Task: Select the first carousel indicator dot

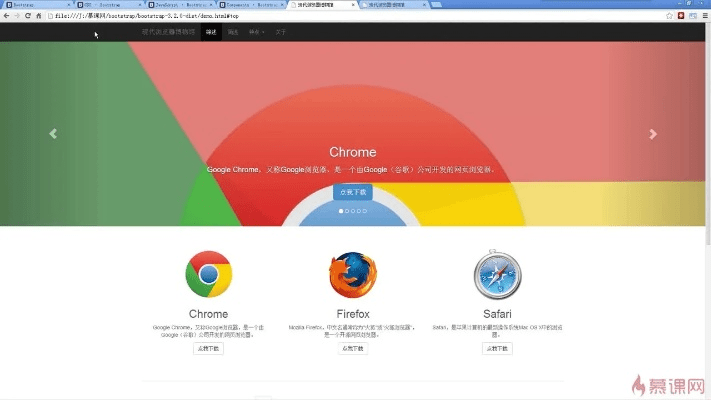Action: [341, 211]
